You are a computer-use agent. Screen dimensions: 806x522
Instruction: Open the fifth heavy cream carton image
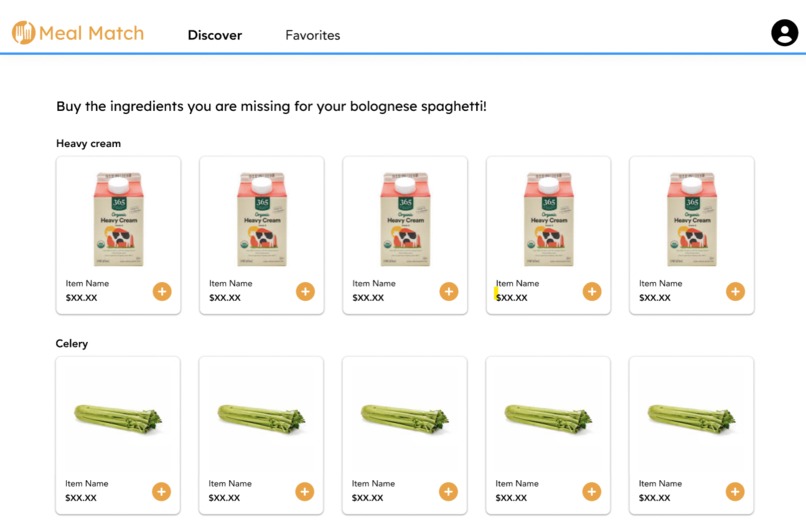click(692, 219)
